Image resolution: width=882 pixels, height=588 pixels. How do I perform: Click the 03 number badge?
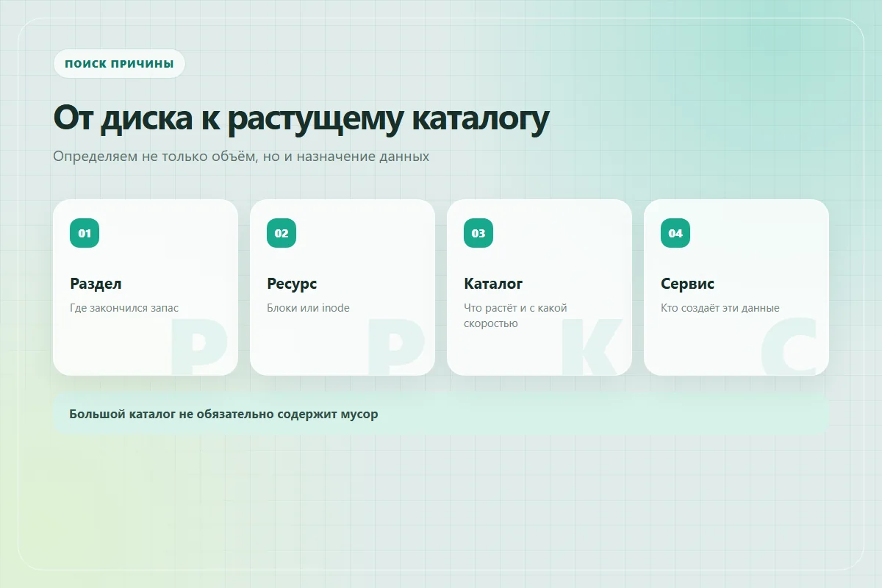[x=478, y=233]
